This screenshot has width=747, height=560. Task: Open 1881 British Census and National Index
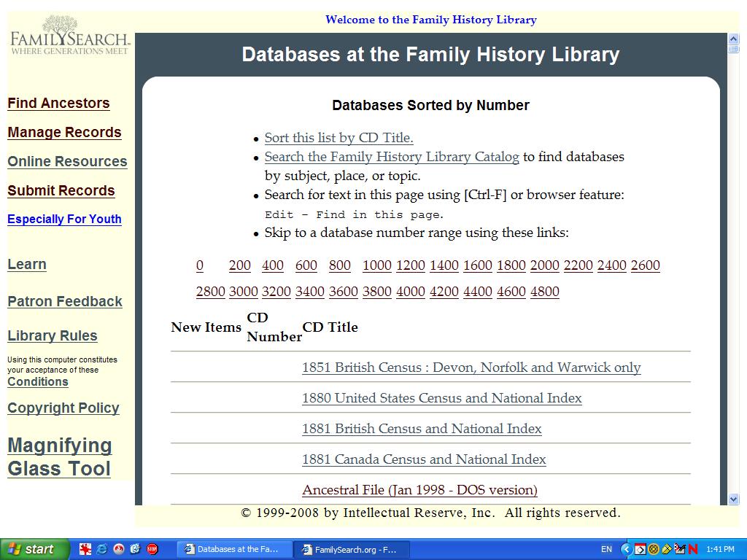[422, 428]
